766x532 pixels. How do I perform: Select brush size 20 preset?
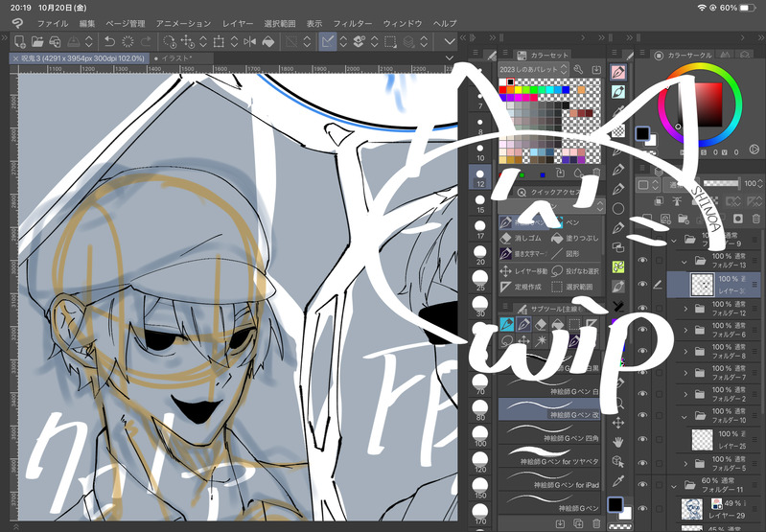pyautogui.click(x=480, y=255)
